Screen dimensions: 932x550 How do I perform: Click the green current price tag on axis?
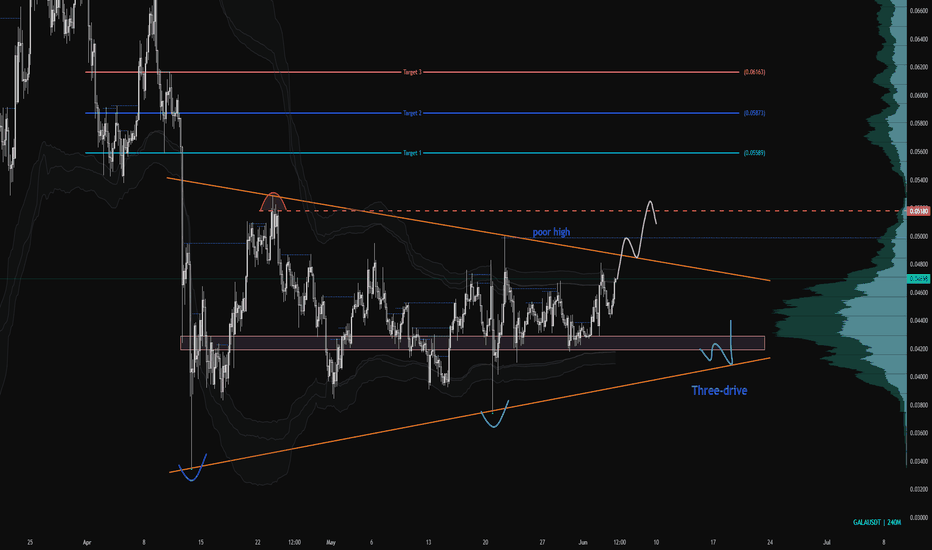(919, 278)
